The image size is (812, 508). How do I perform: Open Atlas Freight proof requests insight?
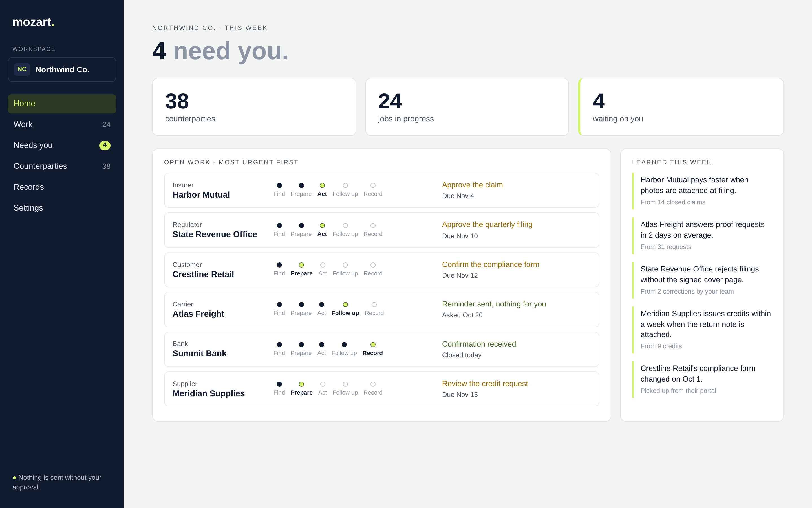(702, 236)
